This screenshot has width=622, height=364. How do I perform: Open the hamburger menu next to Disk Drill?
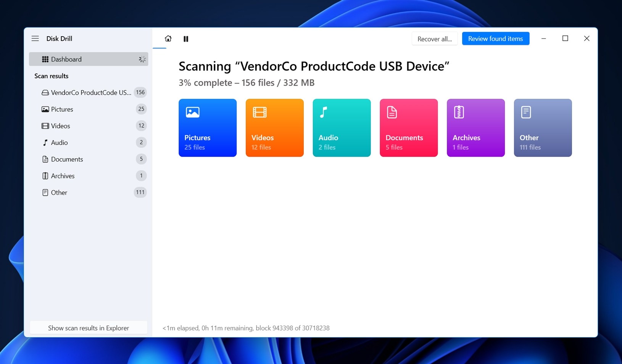35,38
